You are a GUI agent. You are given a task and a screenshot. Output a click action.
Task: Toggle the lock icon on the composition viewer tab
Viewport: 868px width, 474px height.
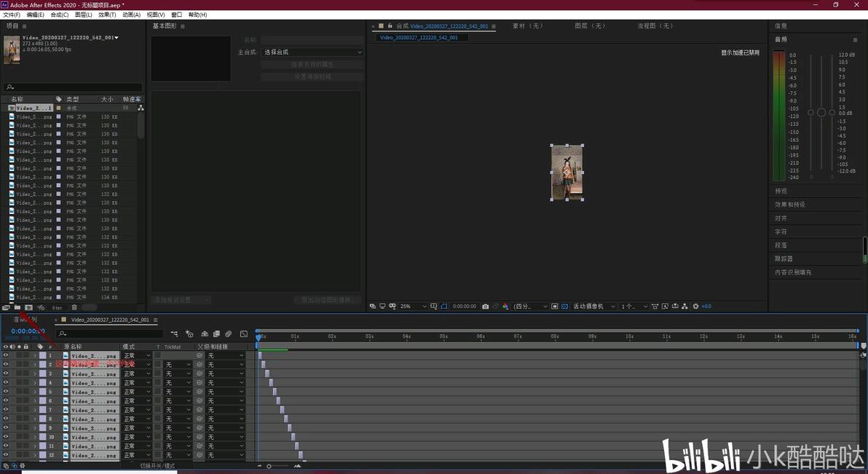coord(390,26)
